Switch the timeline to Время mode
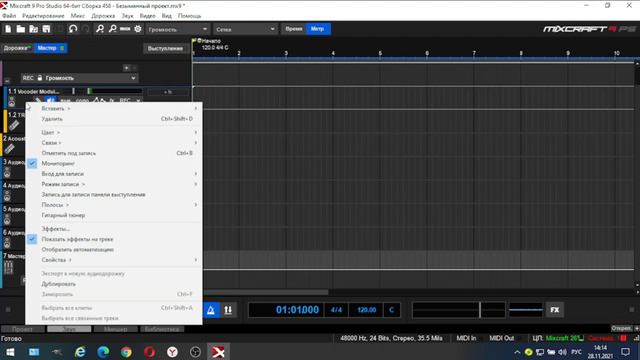This screenshot has height=360, width=640. pyautogui.click(x=294, y=29)
